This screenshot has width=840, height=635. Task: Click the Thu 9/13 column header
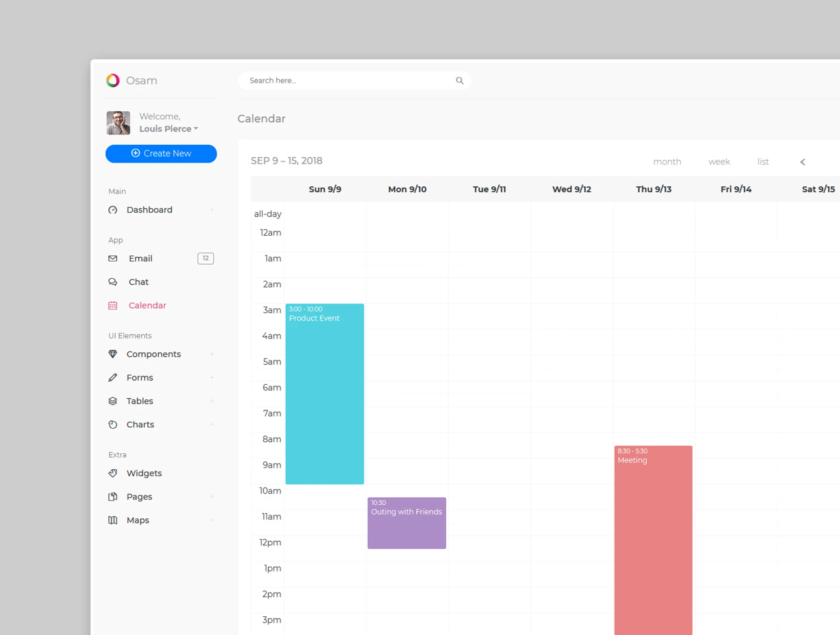(654, 189)
